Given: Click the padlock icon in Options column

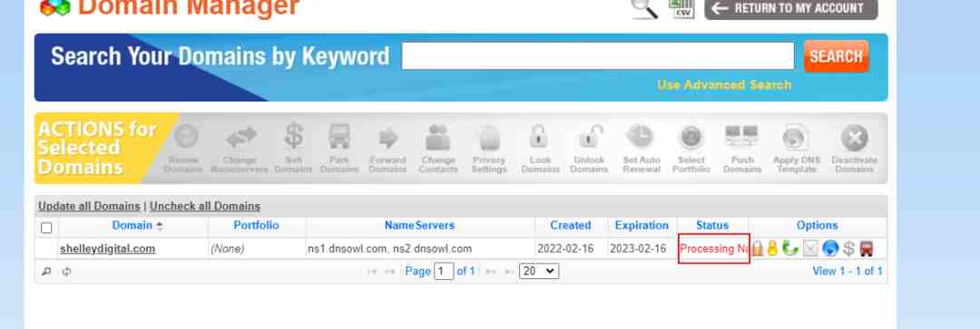Looking at the screenshot, I should (758, 248).
